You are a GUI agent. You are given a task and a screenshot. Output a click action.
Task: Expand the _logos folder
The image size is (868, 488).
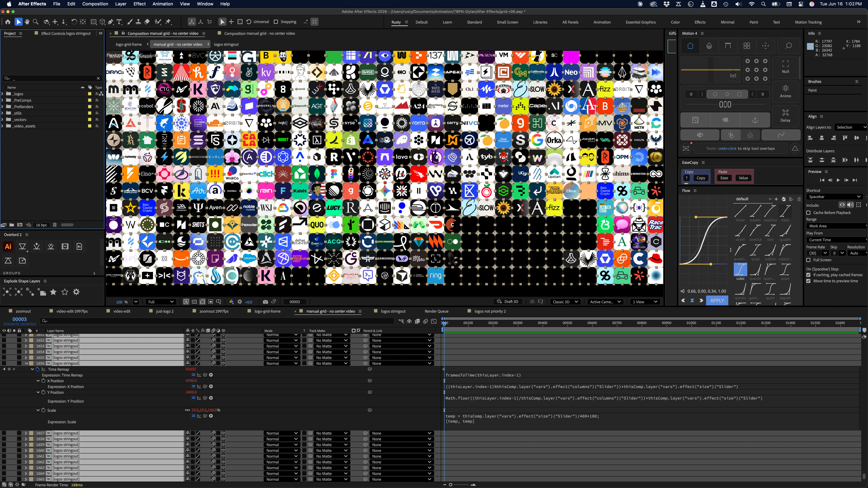3,94
